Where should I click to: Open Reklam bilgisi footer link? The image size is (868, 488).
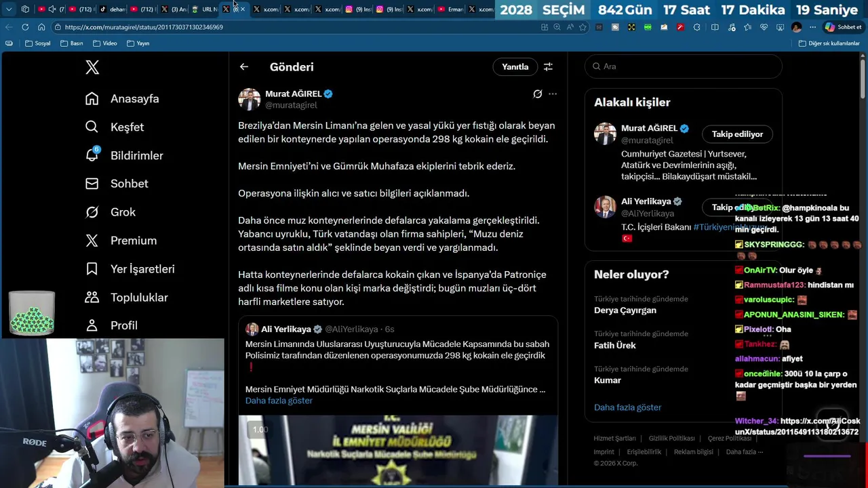click(x=693, y=452)
